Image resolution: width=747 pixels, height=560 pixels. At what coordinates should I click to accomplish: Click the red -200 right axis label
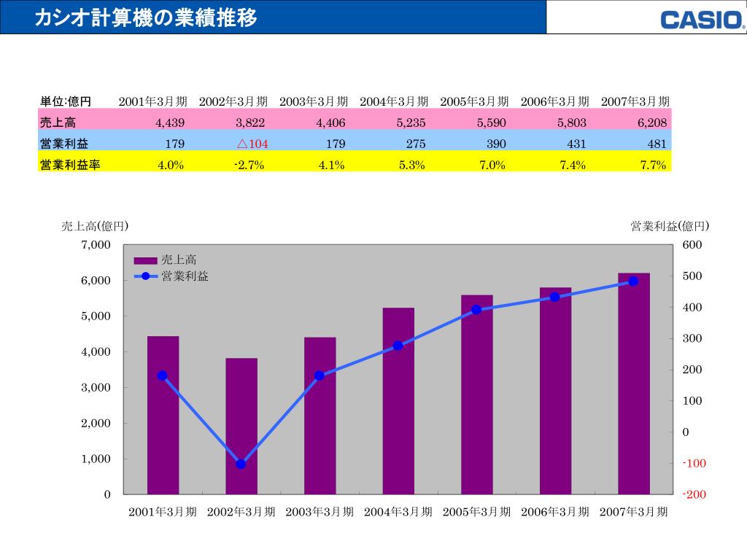(x=694, y=495)
